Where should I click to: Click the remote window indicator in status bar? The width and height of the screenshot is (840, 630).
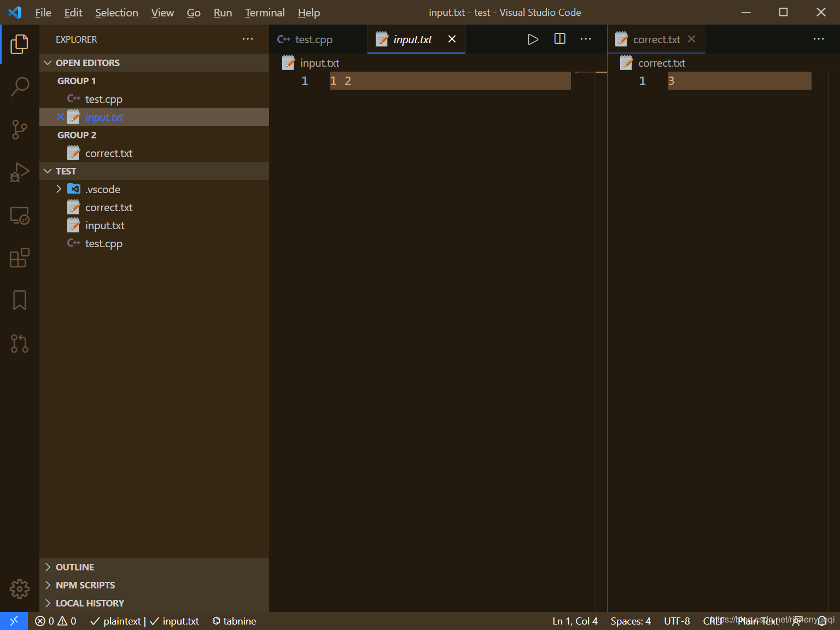14,621
